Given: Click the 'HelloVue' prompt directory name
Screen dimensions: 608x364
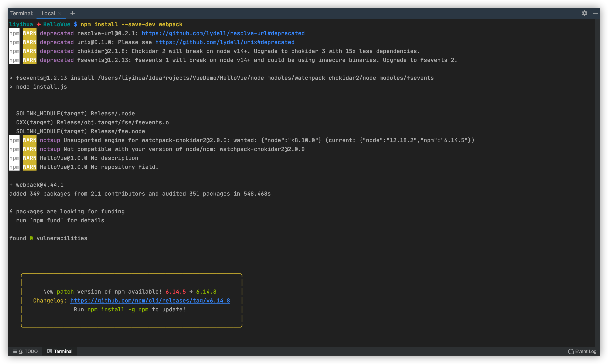Looking at the screenshot, I should pyautogui.click(x=57, y=25).
